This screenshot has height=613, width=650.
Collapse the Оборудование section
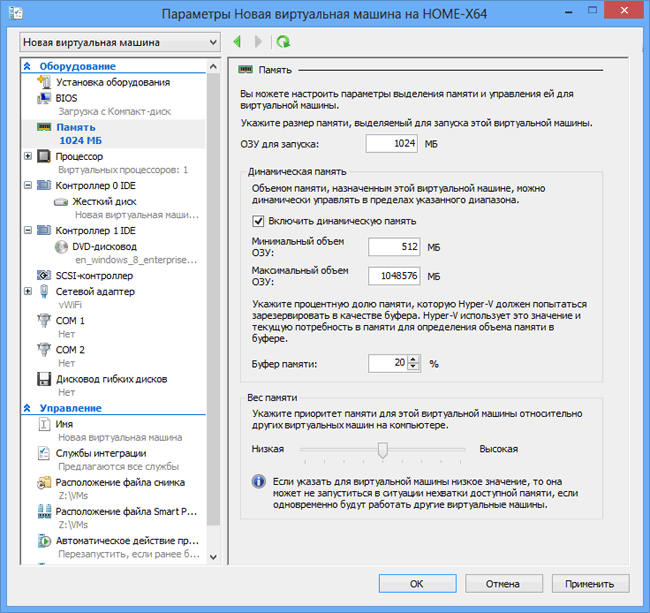click(27, 66)
